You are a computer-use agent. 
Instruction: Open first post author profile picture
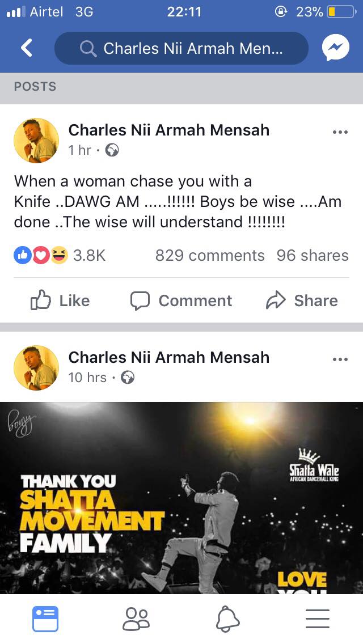tap(36, 141)
